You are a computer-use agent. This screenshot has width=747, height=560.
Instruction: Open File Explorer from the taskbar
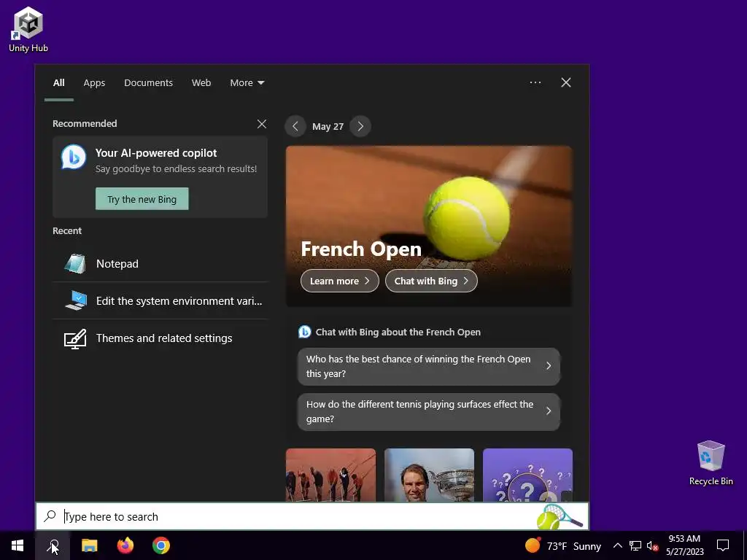[89, 545]
